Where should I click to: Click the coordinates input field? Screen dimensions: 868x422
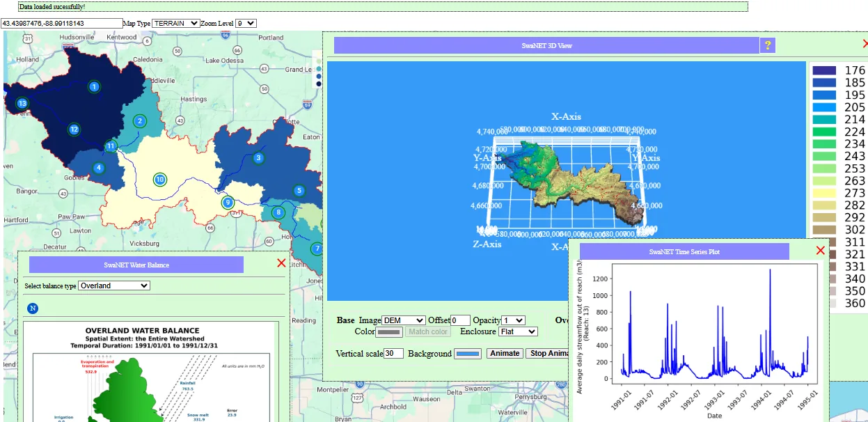coord(61,23)
